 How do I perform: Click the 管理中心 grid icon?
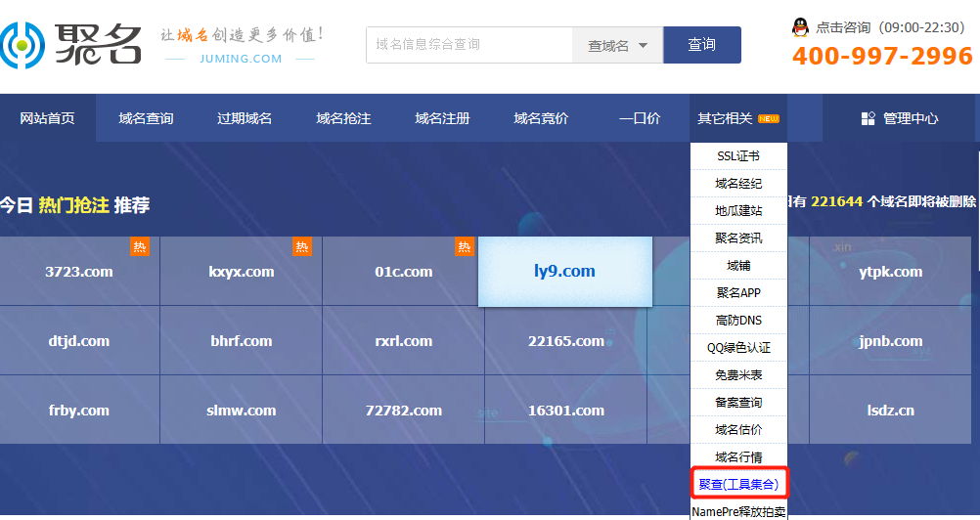coord(868,119)
